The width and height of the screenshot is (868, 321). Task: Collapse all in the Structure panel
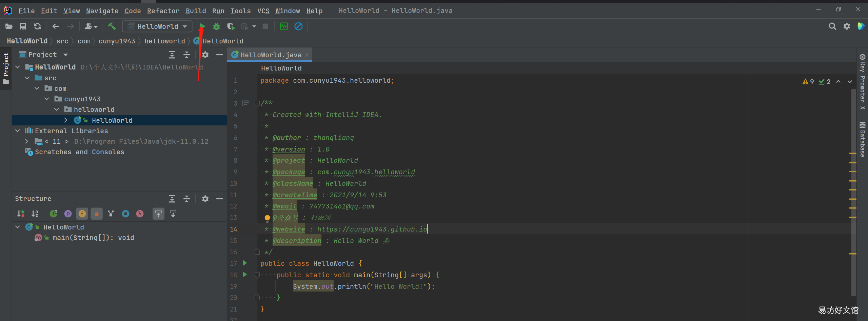click(x=186, y=199)
